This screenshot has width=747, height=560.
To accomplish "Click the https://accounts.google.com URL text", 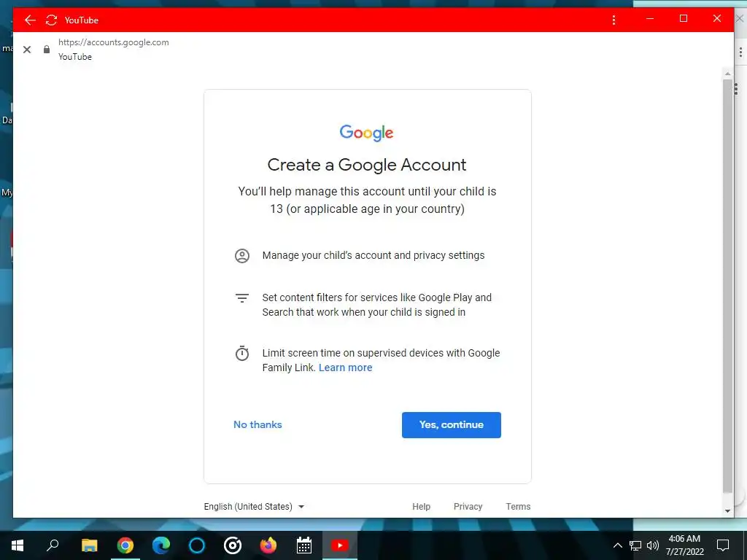I will [113, 42].
